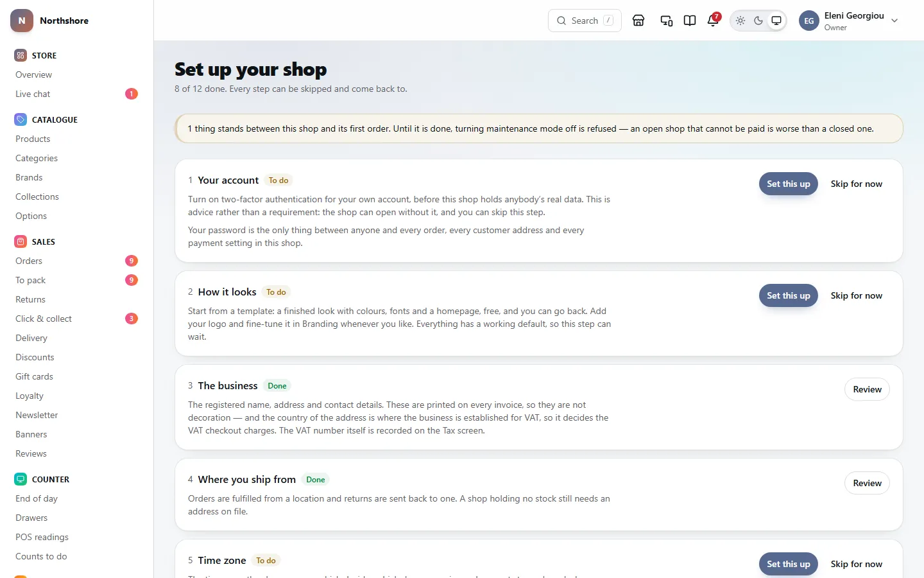The image size is (924, 578).
Task: Switch to dark theme
Action: tap(758, 21)
